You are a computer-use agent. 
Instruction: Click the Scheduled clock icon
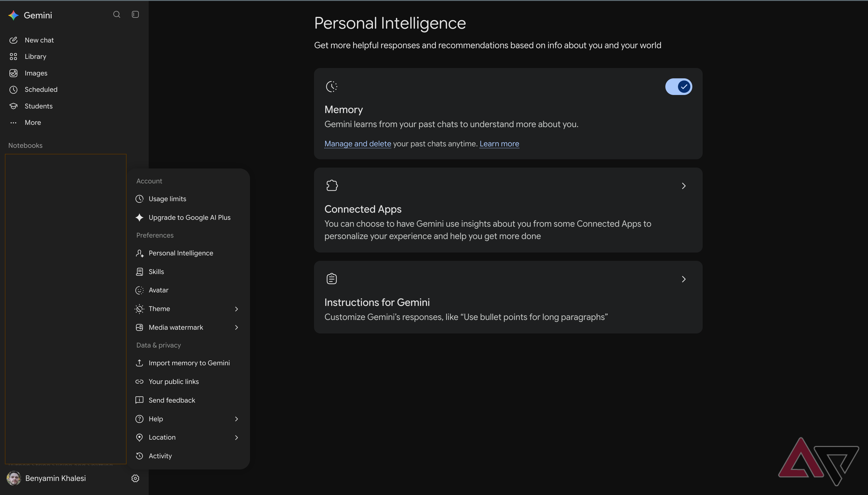click(13, 90)
